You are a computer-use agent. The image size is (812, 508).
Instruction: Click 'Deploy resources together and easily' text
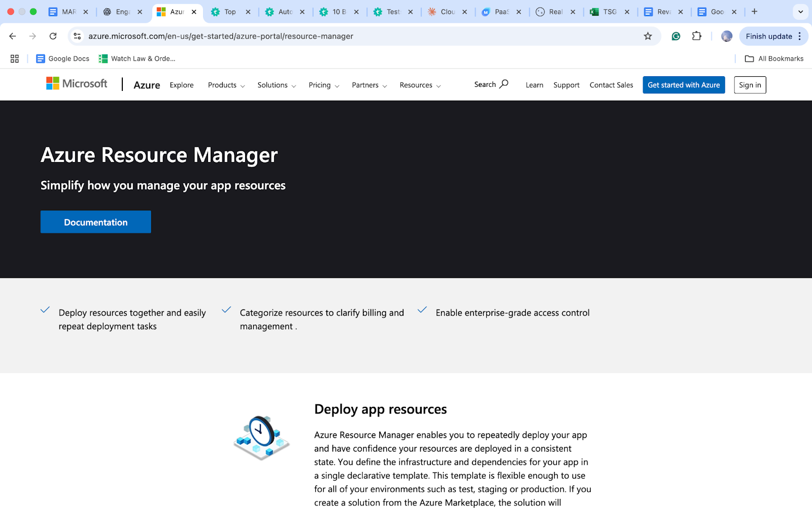tap(132, 313)
